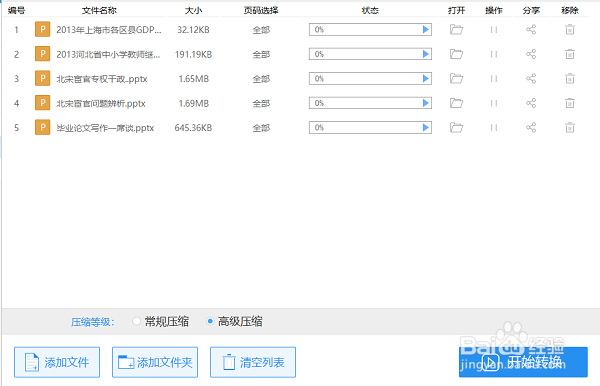Click PowerPoint icon of the 1.69MB file
The height and width of the screenshot is (386, 600).
42,103
